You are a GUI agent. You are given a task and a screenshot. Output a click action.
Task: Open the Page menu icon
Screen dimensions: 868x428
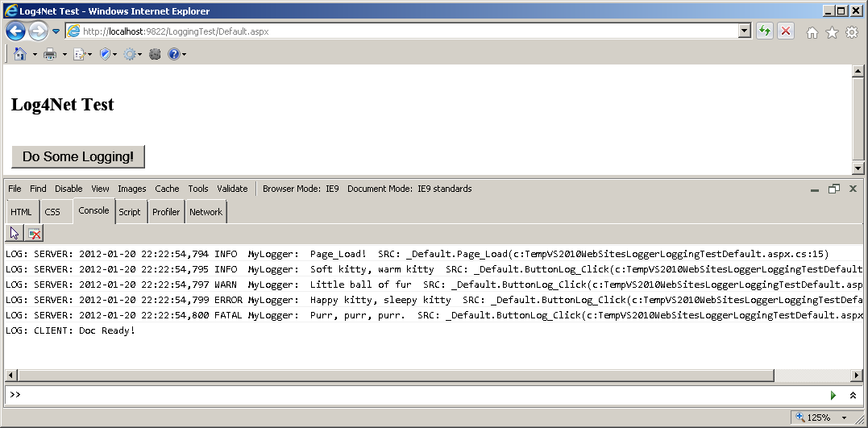point(82,54)
